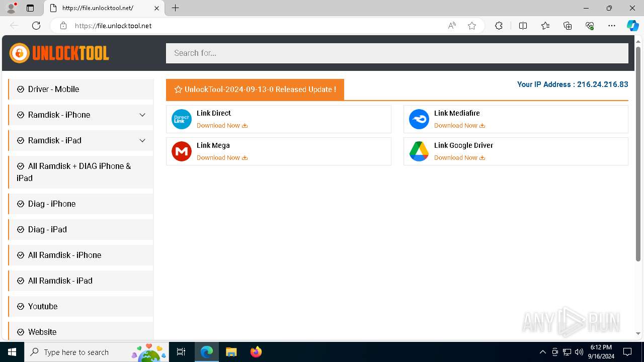644x362 pixels.
Task: Open Website sidebar item
Action: pos(81,331)
